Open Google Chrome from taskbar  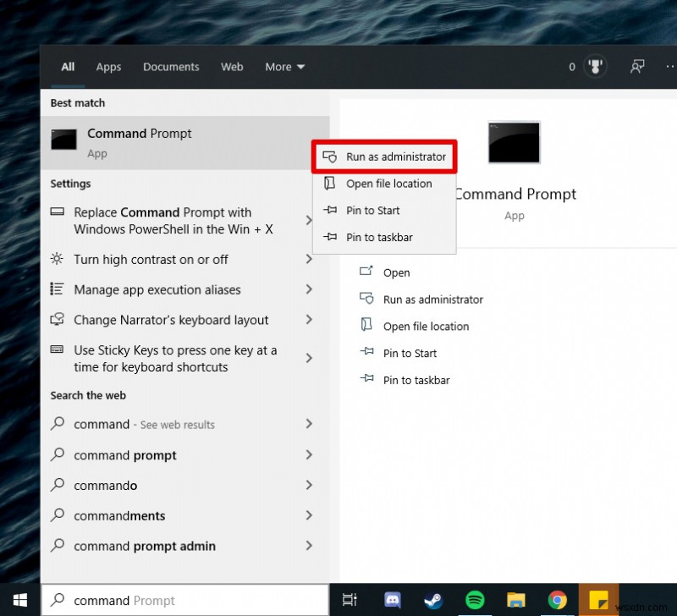pos(557,600)
